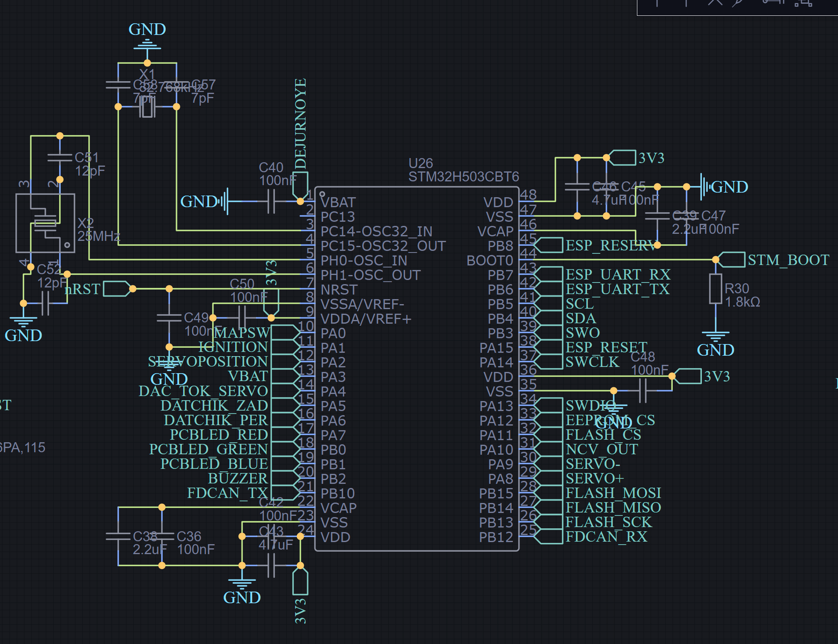Select capacitor C51 12pF

tap(60, 158)
